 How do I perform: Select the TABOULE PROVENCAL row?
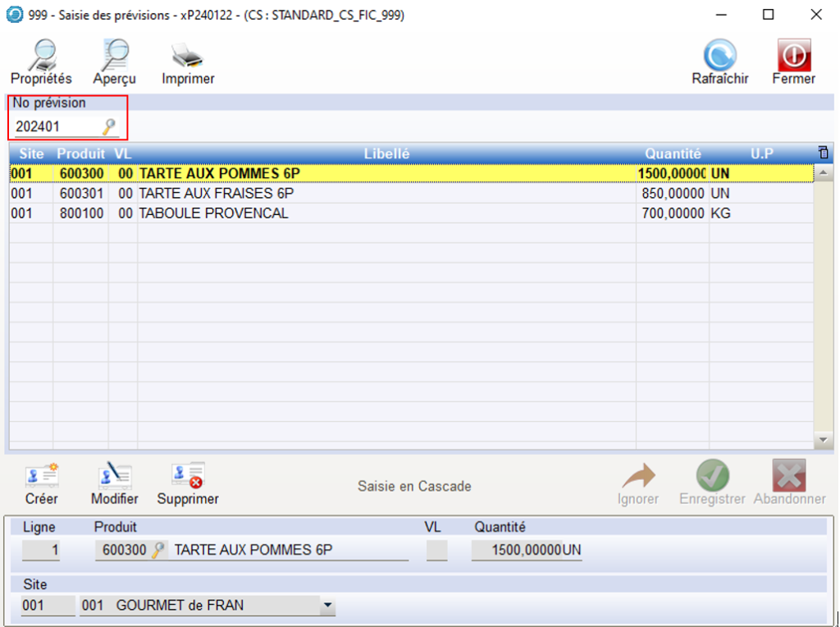click(213, 213)
